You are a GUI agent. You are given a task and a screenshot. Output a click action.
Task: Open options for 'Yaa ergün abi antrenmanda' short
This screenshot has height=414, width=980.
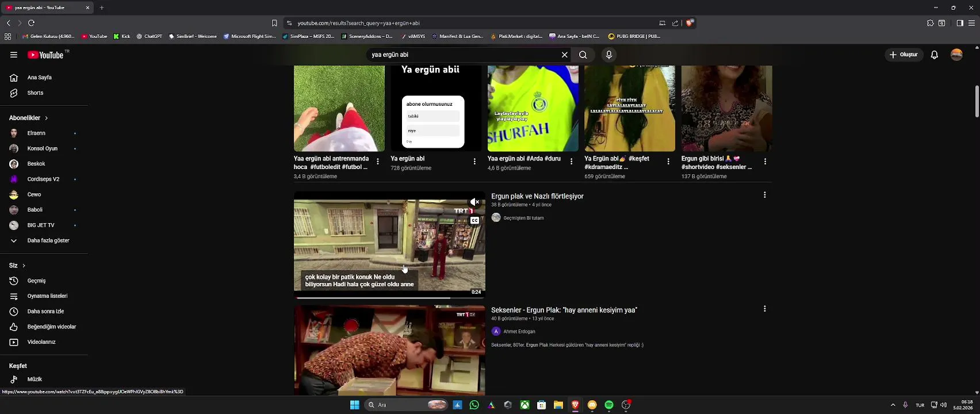[x=378, y=162]
